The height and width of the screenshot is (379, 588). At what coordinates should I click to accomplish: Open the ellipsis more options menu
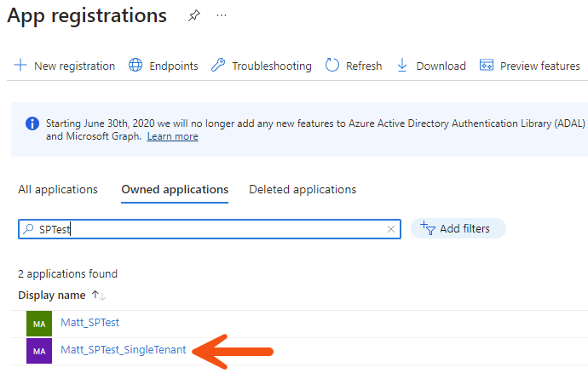pyautogui.click(x=222, y=16)
